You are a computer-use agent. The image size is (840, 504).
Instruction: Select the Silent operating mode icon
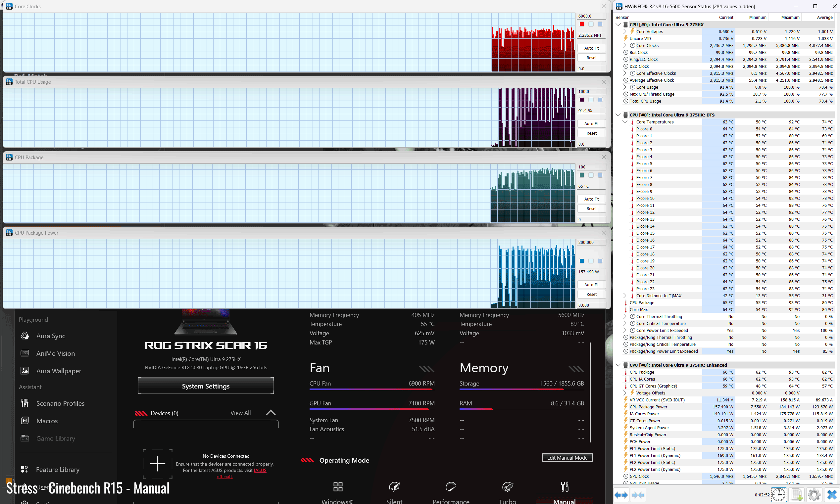click(394, 487)
